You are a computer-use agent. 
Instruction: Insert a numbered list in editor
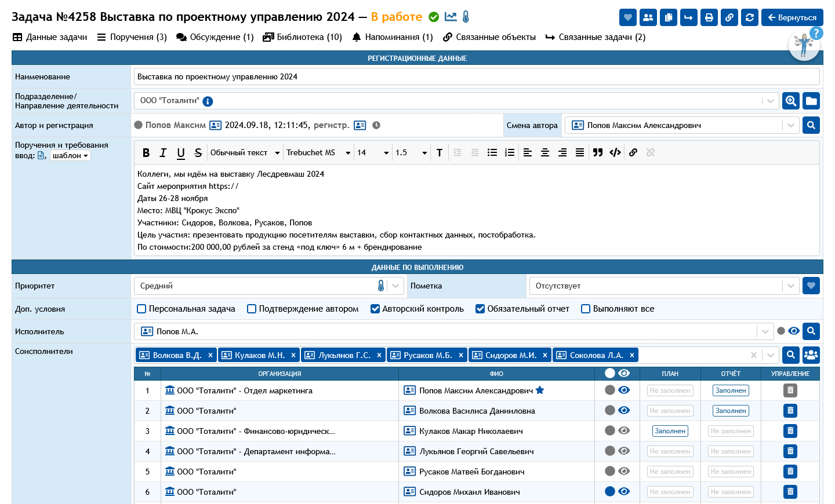coord(510,153)
